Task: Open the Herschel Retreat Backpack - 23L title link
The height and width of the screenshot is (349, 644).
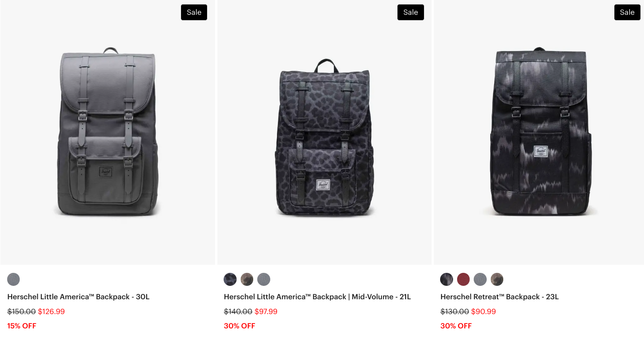Action: click(x=499, y=297)
